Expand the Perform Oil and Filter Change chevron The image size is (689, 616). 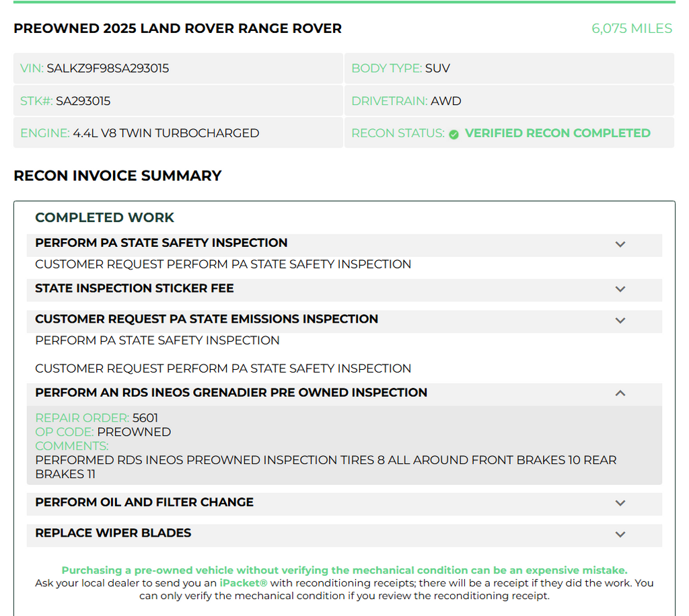[x=620, y=503]
